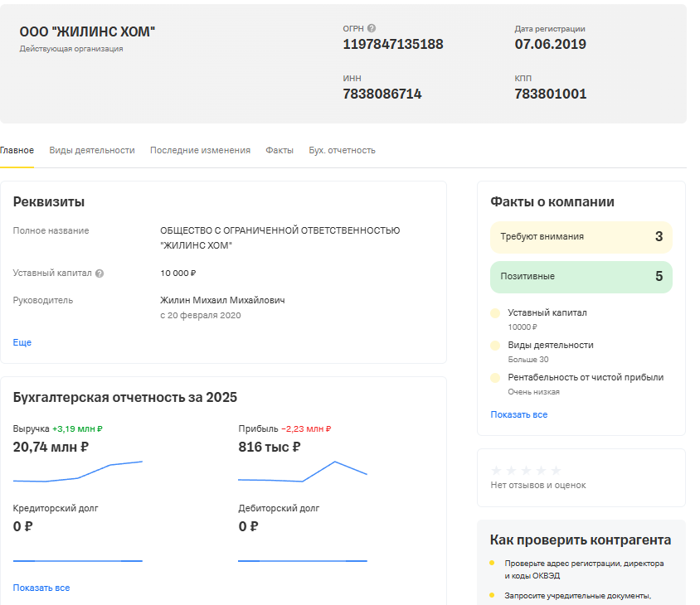700x605 pixels.
Task: Go to the Факты tab
Action: 280,150
